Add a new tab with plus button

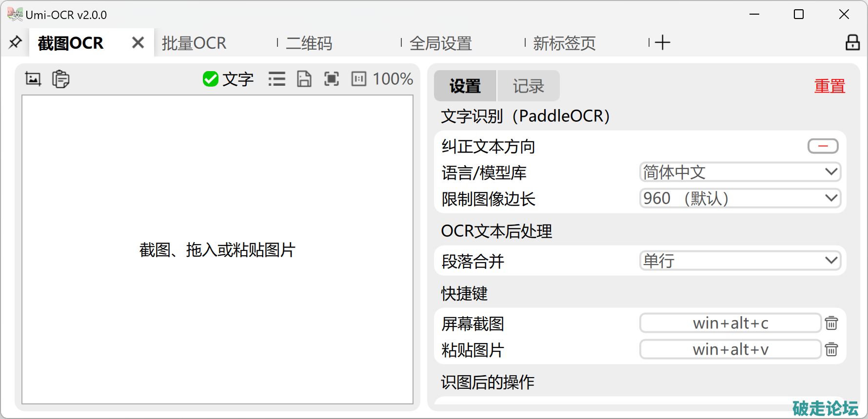pos(662,43)
